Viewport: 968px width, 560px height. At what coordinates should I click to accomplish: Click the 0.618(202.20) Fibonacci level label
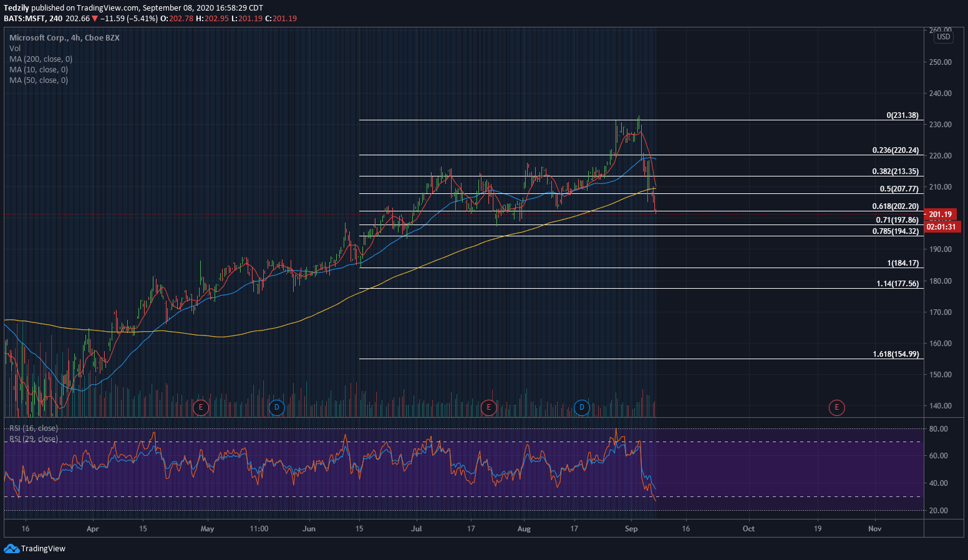click(x=896, y=206)
